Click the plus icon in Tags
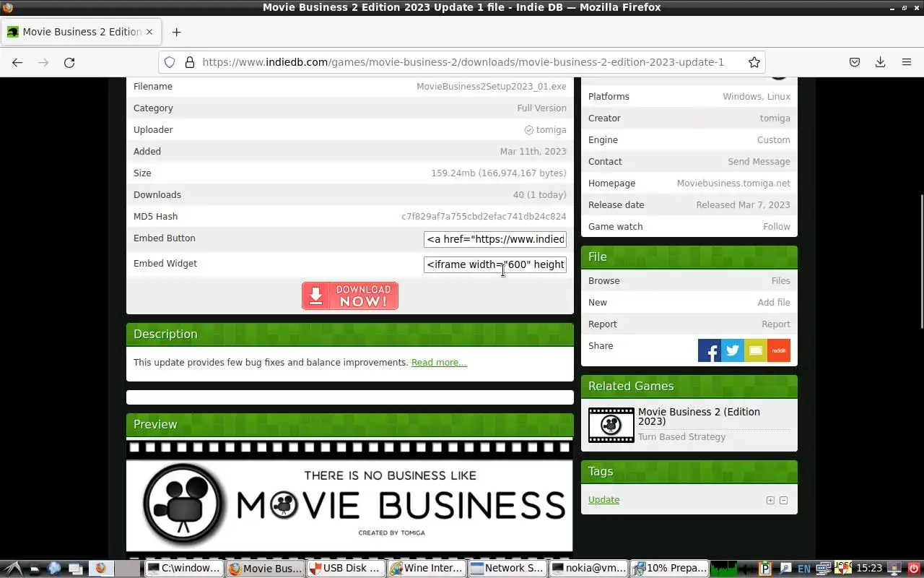924x578 pixels. 770,500
